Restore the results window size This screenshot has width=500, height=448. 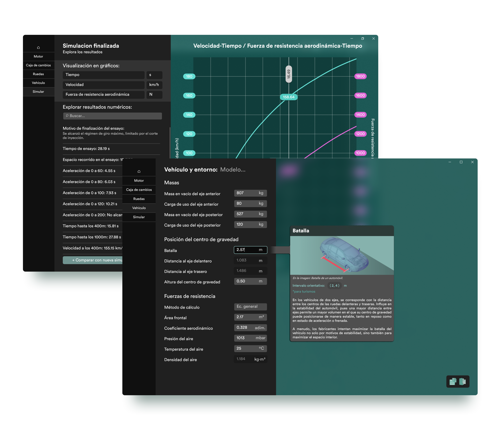[x=363, y=39]
